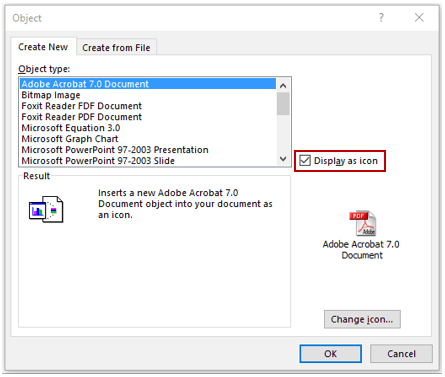The image size is (445, 377).
Task: Click the Adobe PDF icon preview
Action: (363, 223)
